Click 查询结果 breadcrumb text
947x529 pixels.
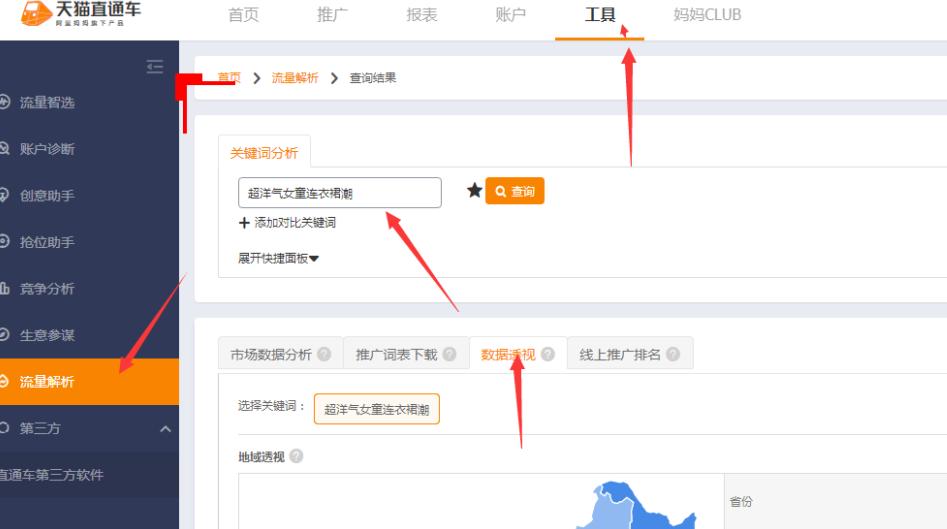[x=373, y=77]
